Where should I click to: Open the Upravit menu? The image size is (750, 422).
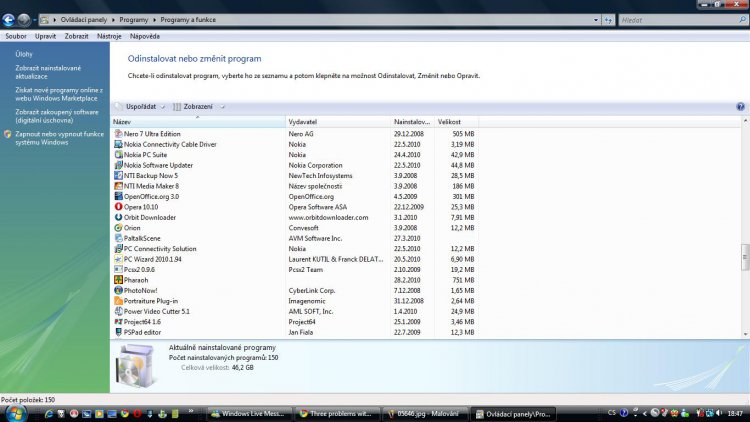point(45,36)
